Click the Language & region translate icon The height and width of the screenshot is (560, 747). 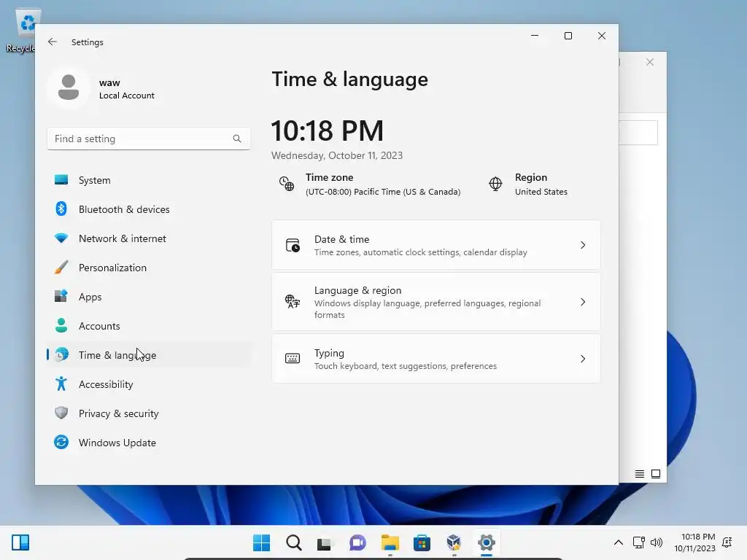[293, 301]
